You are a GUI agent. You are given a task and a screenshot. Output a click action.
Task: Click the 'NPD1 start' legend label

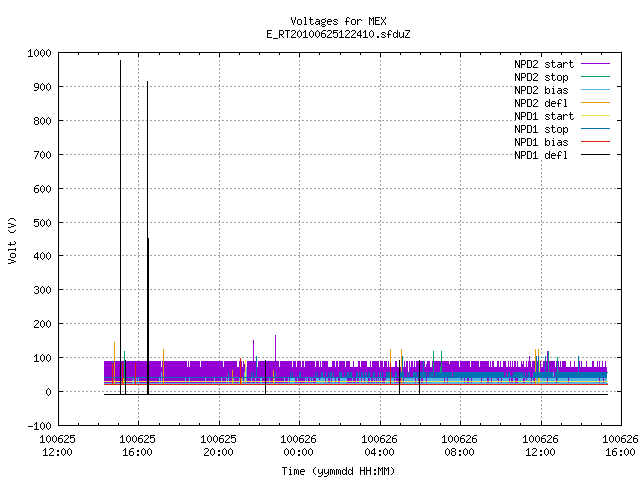coord(544,116)
